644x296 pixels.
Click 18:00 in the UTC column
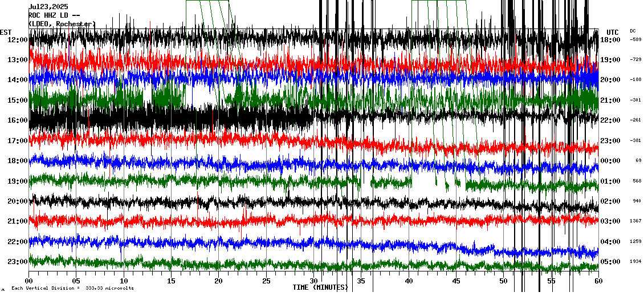(x=610, y=39)
